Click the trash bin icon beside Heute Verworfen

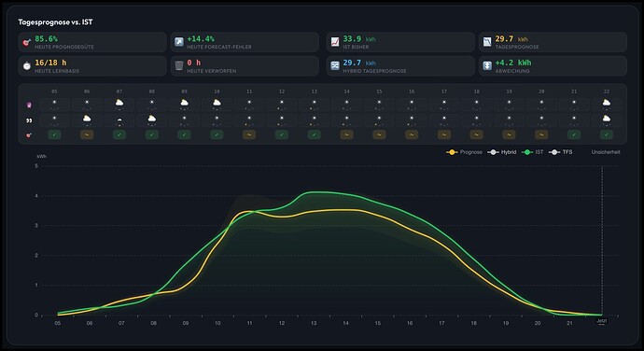click(179, 65)
